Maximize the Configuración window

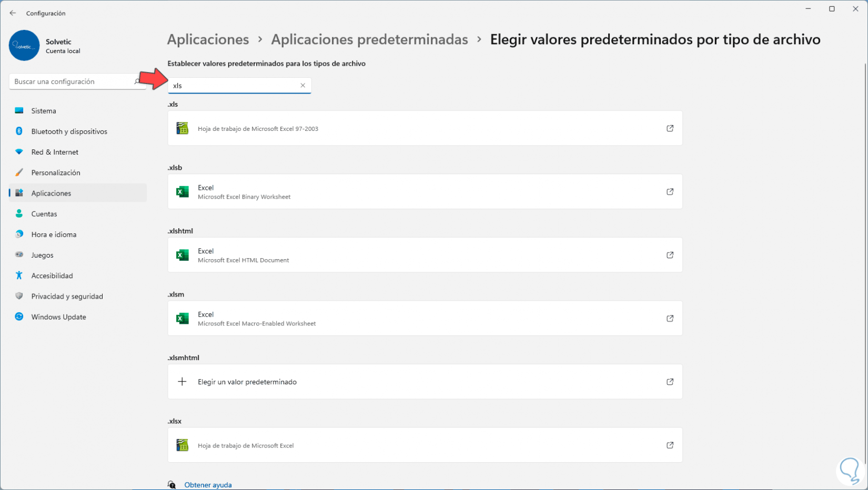(x=832, y=9)
